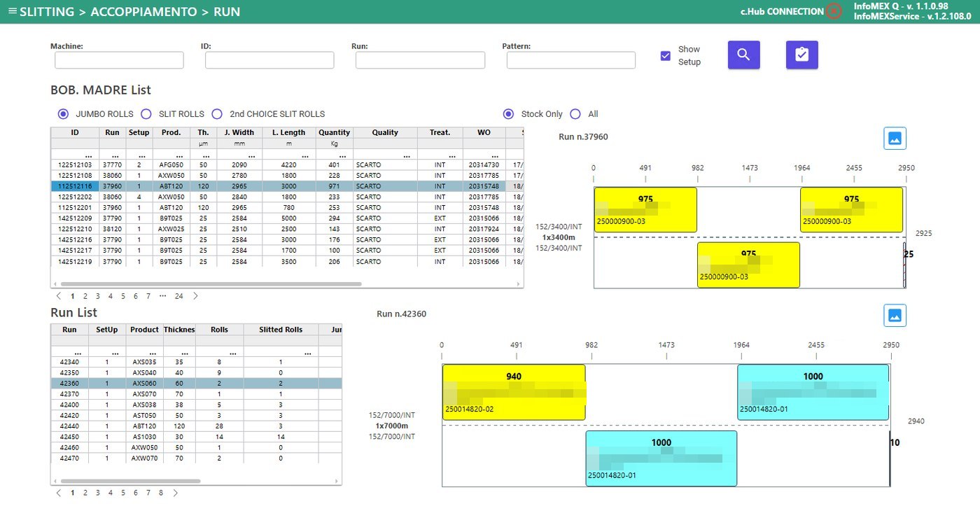980x532 pixels.
Task: Select run 42470 with product AXW070
Action: coord(196,458)
